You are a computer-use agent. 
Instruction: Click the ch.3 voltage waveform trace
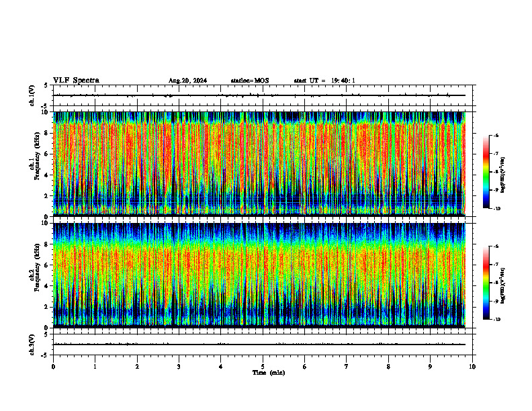[259, 345]
